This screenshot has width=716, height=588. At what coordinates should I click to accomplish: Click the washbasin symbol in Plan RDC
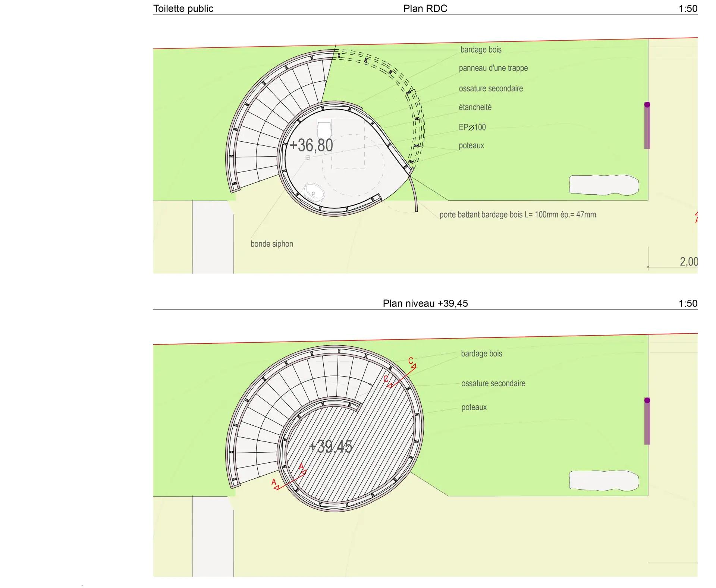click(314, 193)
